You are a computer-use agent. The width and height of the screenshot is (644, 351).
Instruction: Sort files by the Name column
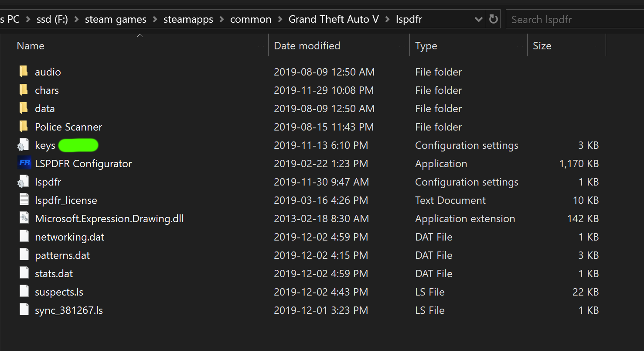point(31,46)
